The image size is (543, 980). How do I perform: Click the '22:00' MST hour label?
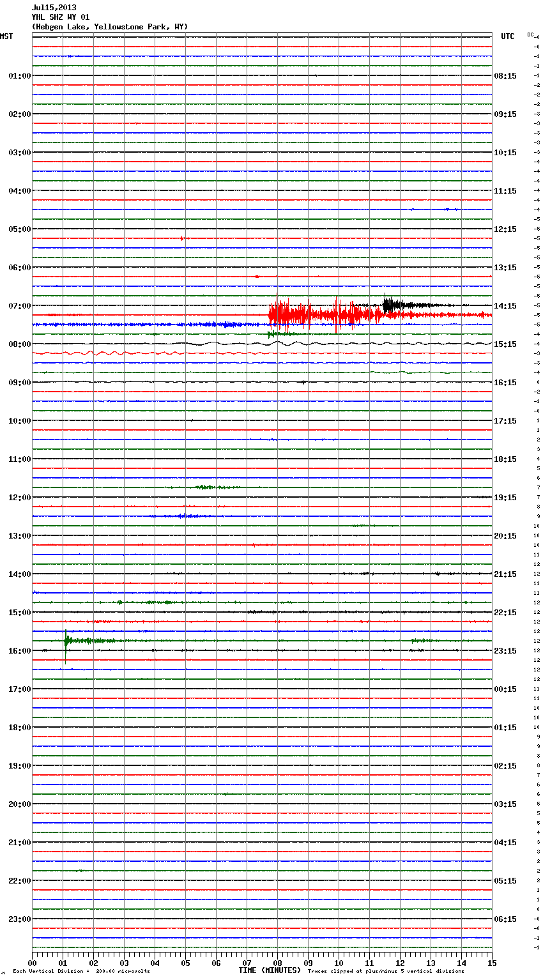[20, 881]
